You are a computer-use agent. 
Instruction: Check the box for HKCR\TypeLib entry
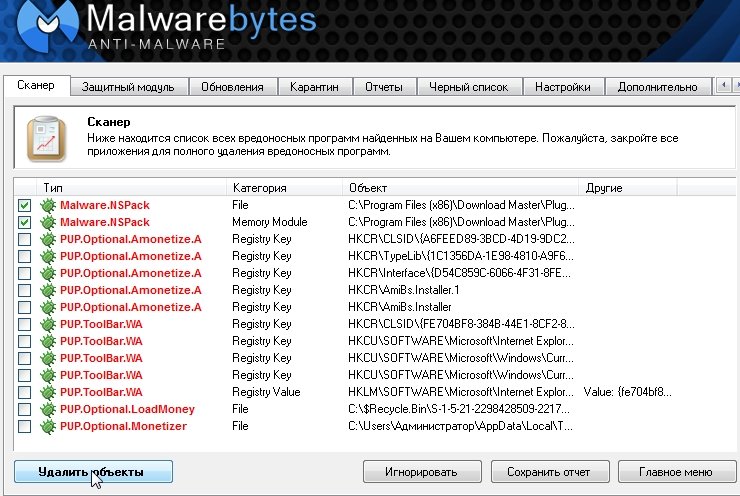(x=25, y=256)
